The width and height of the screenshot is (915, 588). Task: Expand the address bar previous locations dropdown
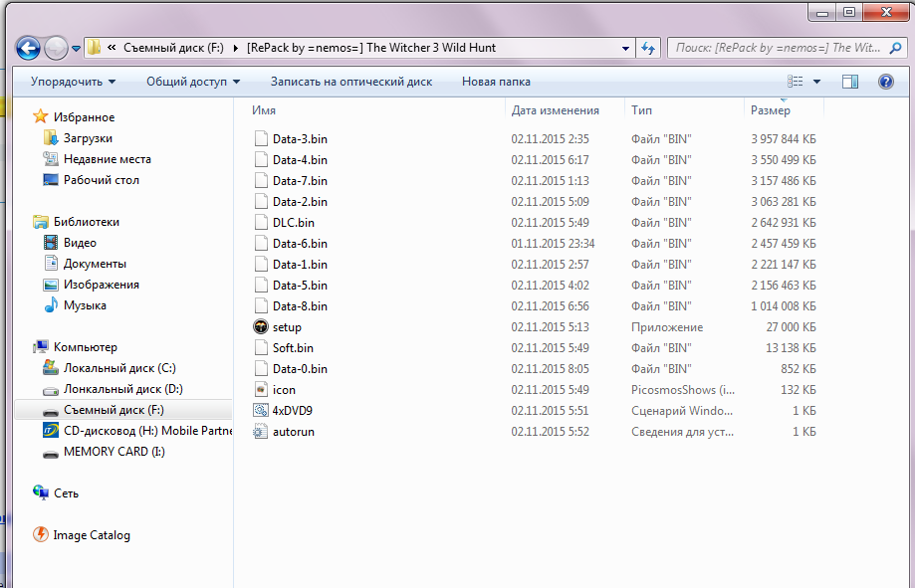pos(625,49)
